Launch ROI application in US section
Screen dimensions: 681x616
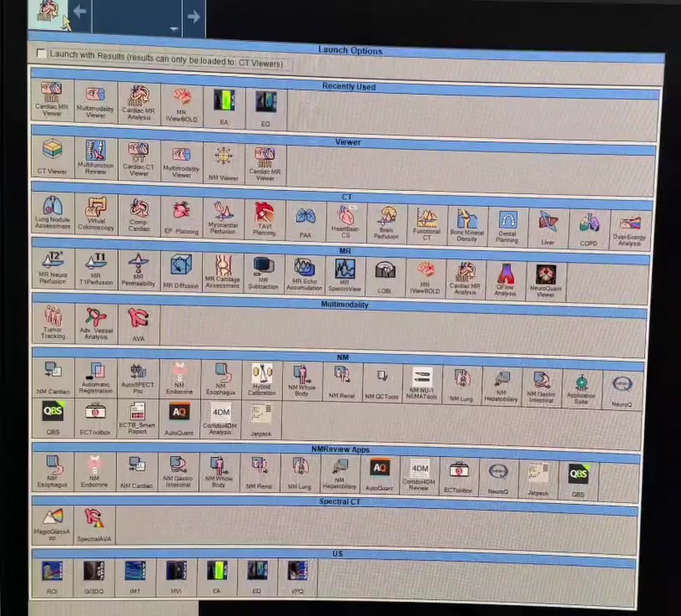click(52, 576)
